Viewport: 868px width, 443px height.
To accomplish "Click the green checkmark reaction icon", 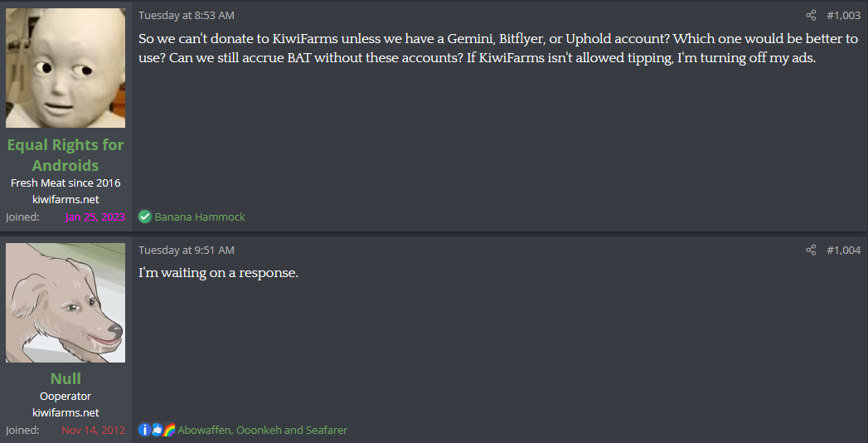I will click(145, 217).
